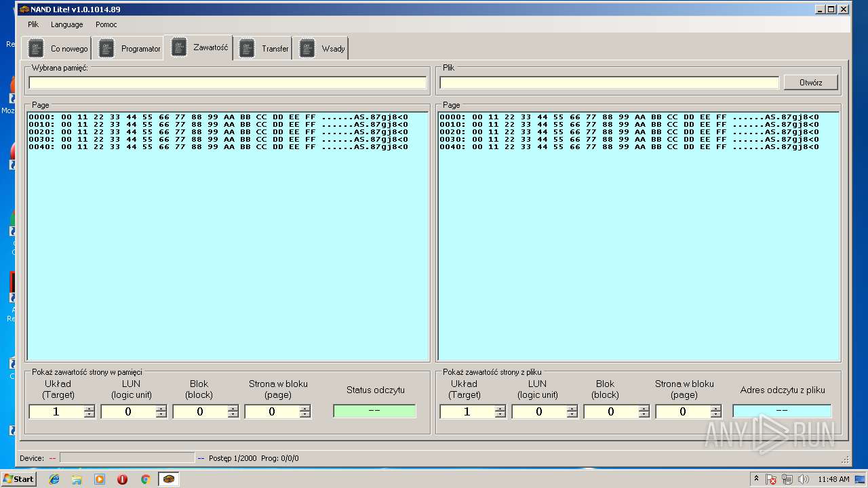Open the Transfer tab
The height and width of the screenshot is (488, 868).
(263, 49)
